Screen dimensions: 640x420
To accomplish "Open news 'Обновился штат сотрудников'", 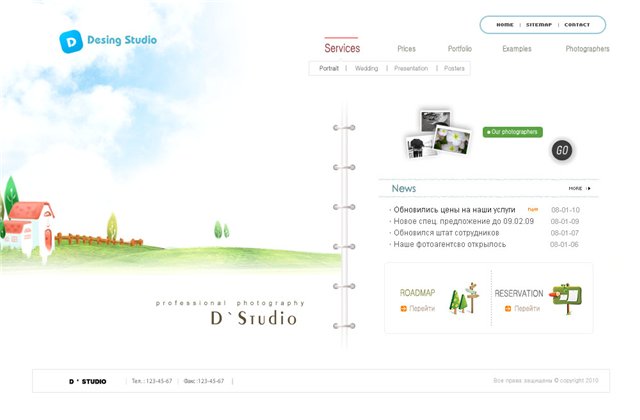I will click(446, 233).
